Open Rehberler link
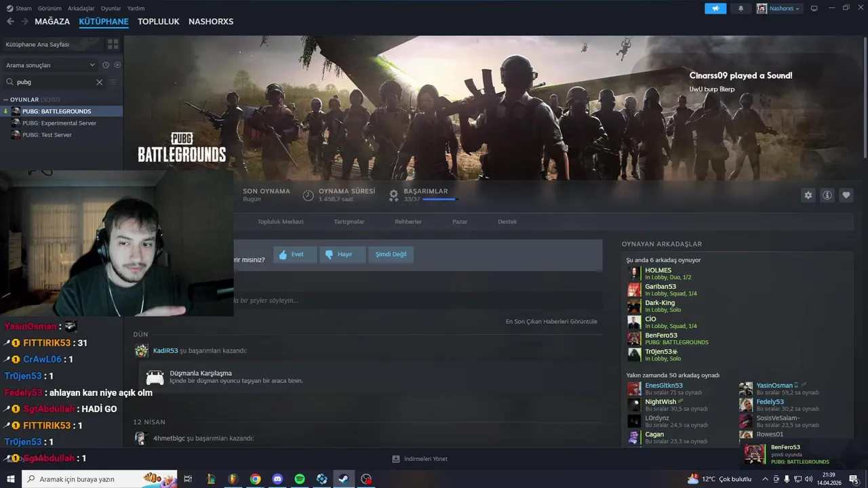868x488 pixels. point(408,222)
